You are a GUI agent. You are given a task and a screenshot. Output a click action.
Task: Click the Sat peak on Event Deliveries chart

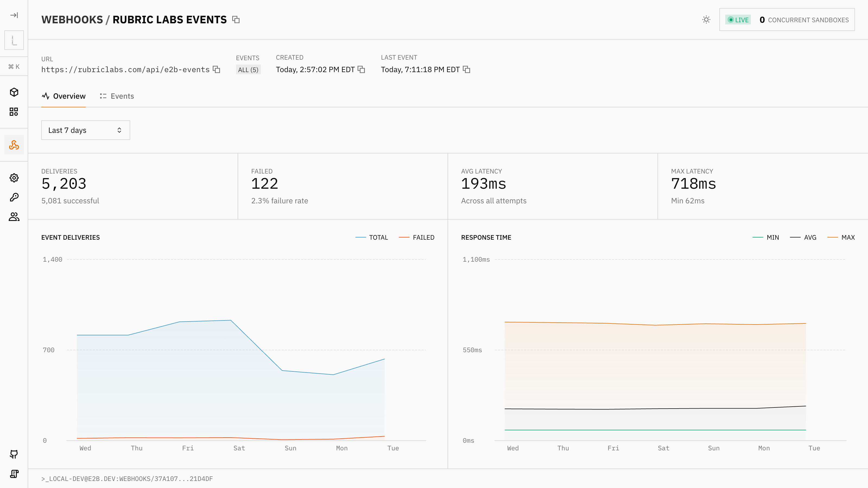coord(231,320)
